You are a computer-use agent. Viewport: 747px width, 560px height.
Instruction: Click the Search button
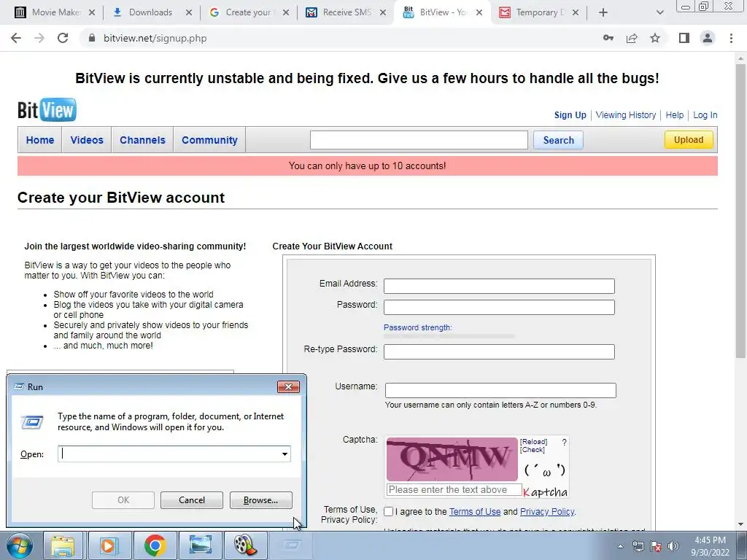point(558,140)
